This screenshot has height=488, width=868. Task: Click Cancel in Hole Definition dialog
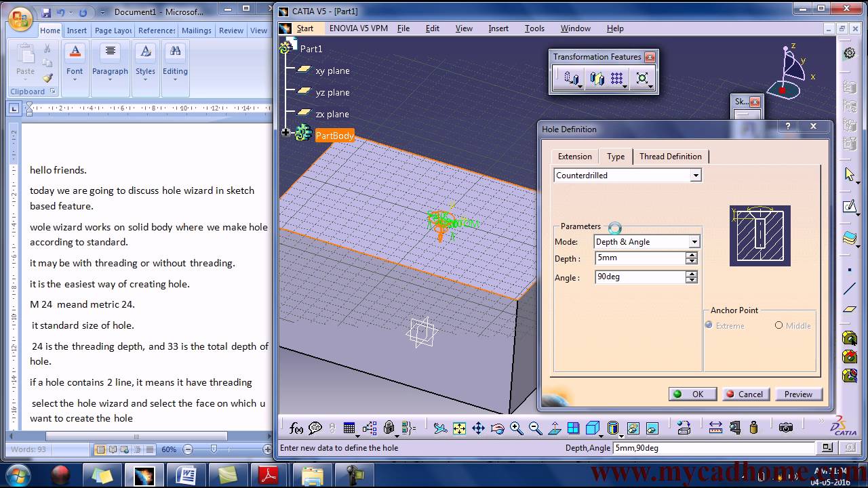coord(745,394)
